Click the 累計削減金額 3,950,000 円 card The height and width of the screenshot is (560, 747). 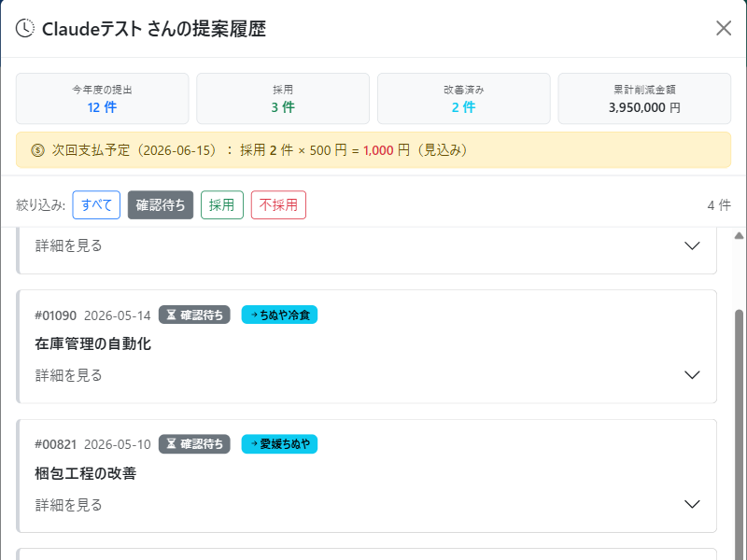pos(644,99)
